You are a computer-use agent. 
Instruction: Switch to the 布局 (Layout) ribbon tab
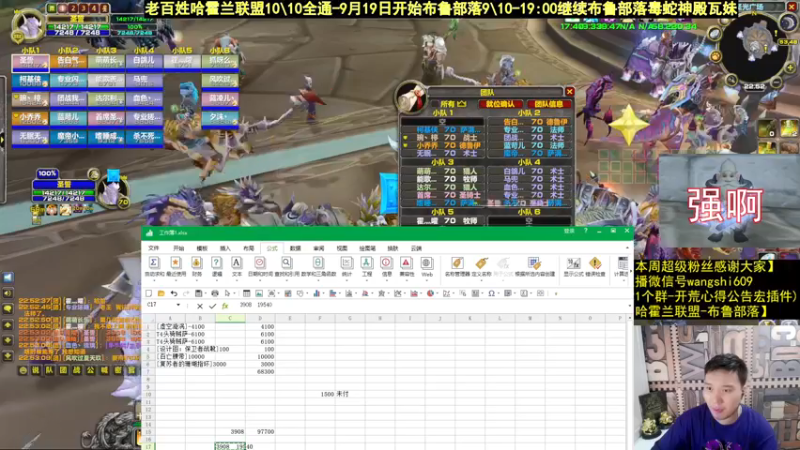248,248
